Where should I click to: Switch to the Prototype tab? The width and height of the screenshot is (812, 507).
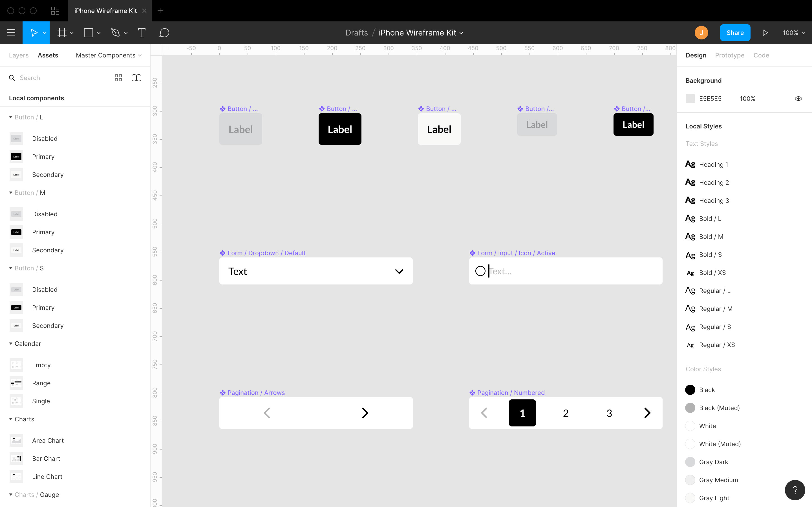[729, 55]
